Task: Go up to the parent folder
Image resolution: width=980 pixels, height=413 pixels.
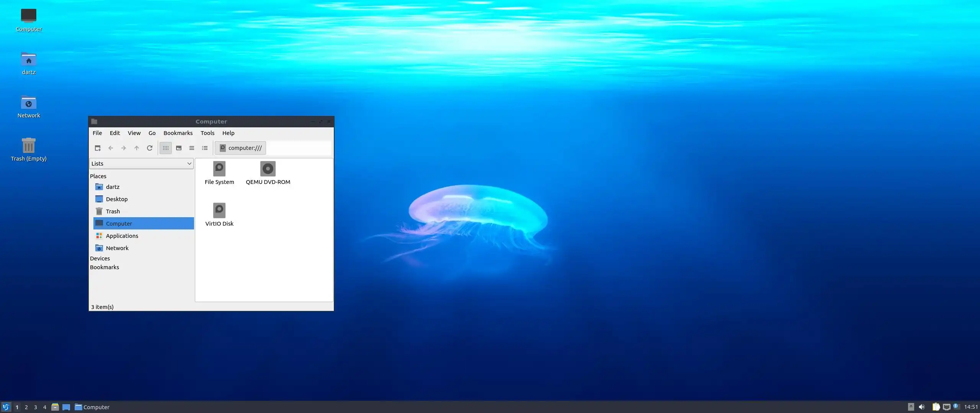Action: (137, 148)
